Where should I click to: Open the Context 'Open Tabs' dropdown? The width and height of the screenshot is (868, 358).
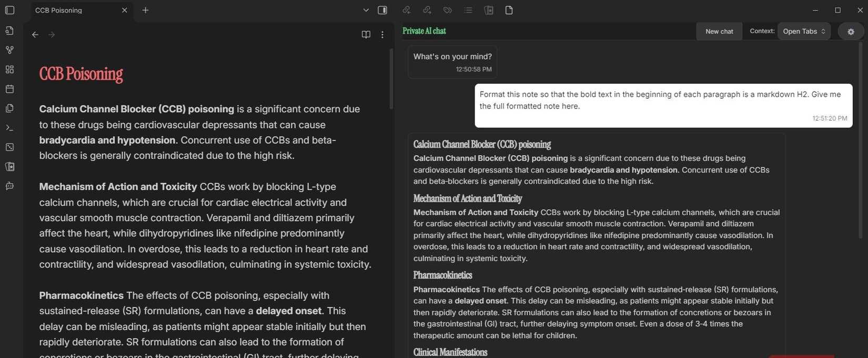803,31
